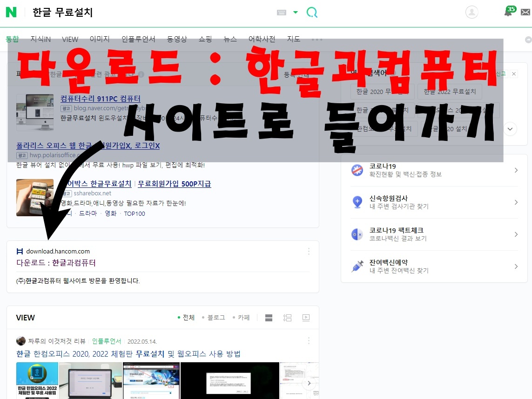The width and height of the screenshot is (532, 399).
Task: Click the 팩트체크 O/X icon
Action: 357,234
